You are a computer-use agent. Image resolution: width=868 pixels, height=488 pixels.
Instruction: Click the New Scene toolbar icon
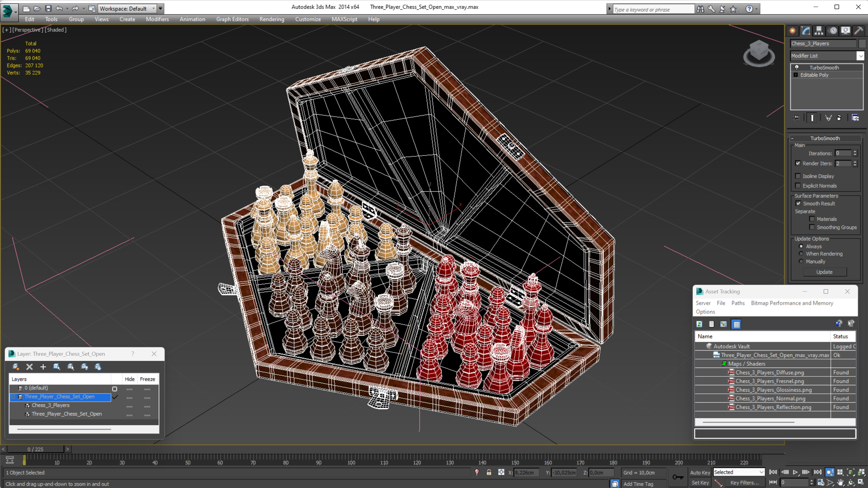coord(26,9)
